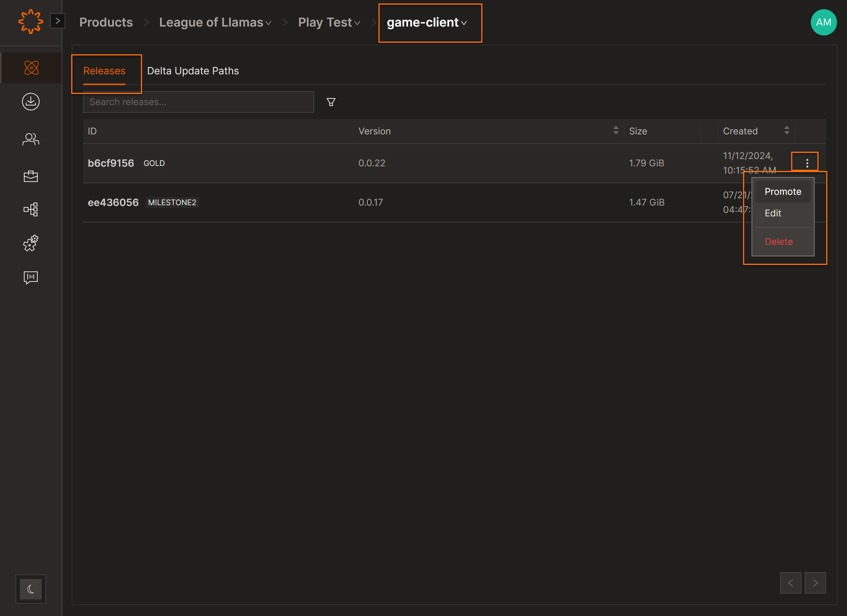Open the hierarchy tree sidebar icon
847x616 pixels.
[x=31, y=209]
